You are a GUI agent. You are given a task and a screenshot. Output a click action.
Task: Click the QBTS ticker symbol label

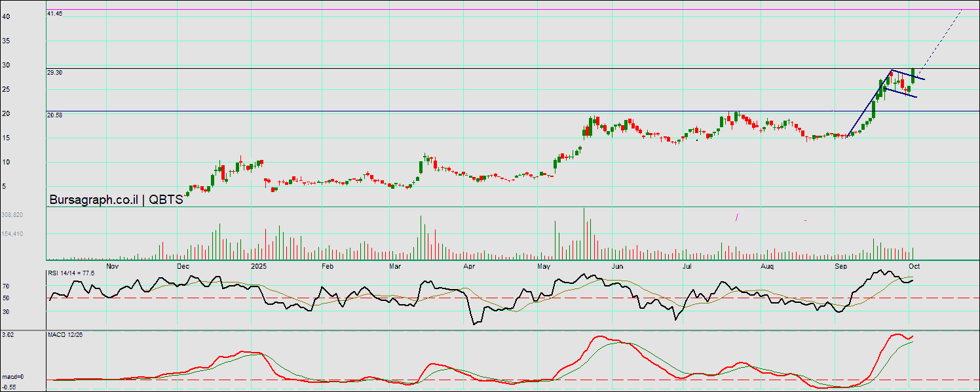[x=166, y=200]
